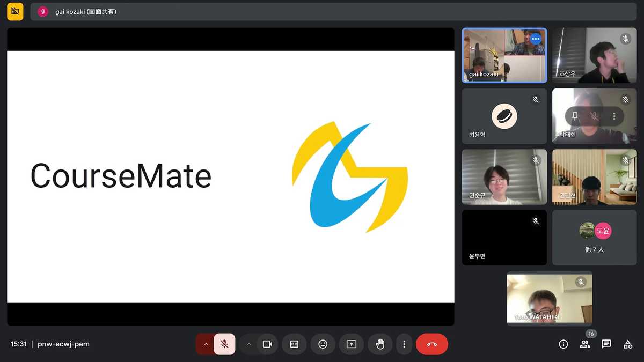Open the emoji reactions picker
This screenshot has width=644, height=362.
coord(323,344)
